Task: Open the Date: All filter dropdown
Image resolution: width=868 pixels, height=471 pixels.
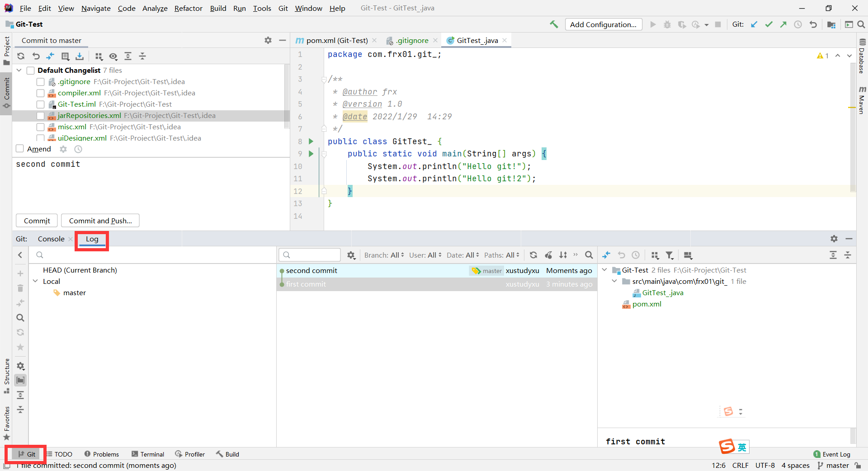Action: [462, 255]
